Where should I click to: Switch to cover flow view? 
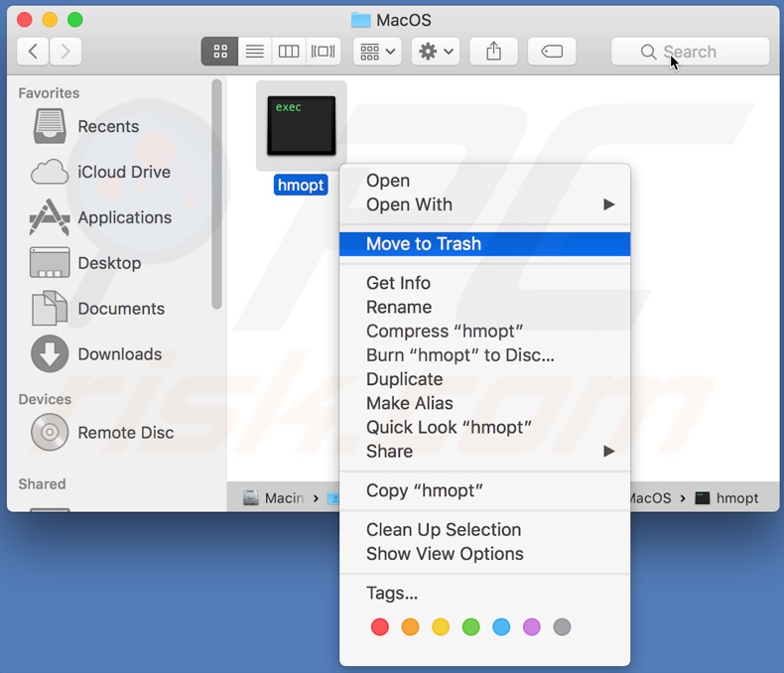point(323,51)
